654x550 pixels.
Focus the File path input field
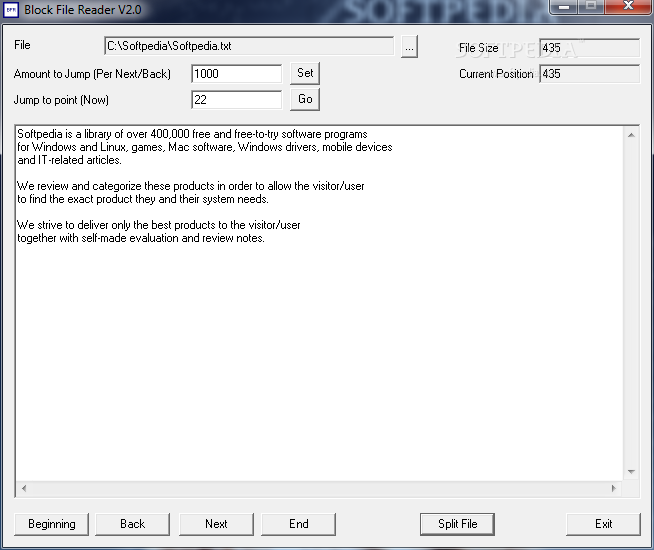pos(249,46)
